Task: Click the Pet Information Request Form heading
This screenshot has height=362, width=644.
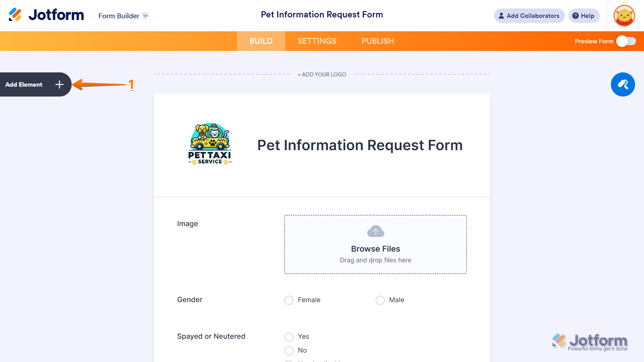Action: click(x=360, y=145)
